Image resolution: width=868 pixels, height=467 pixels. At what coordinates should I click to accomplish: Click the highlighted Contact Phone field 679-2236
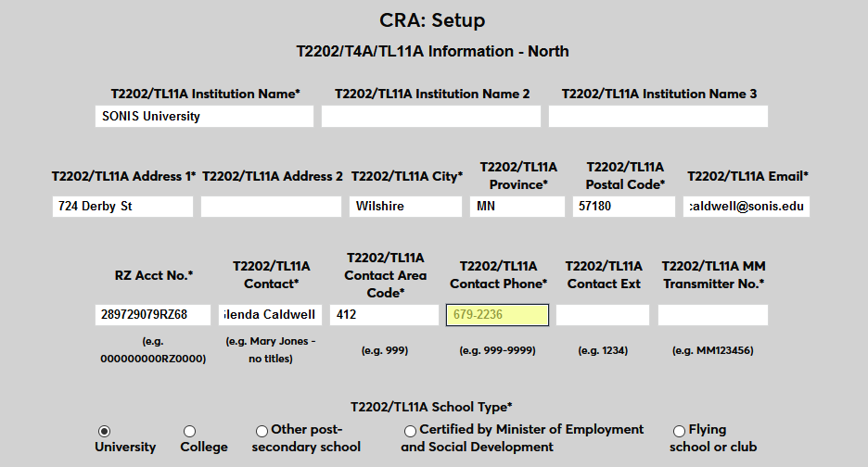(x=498, y=315)
